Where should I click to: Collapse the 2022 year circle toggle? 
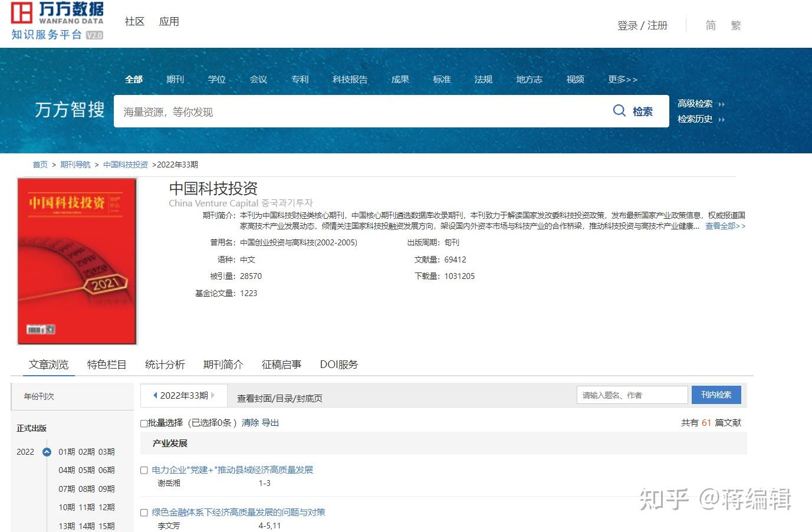pos(47,452)
